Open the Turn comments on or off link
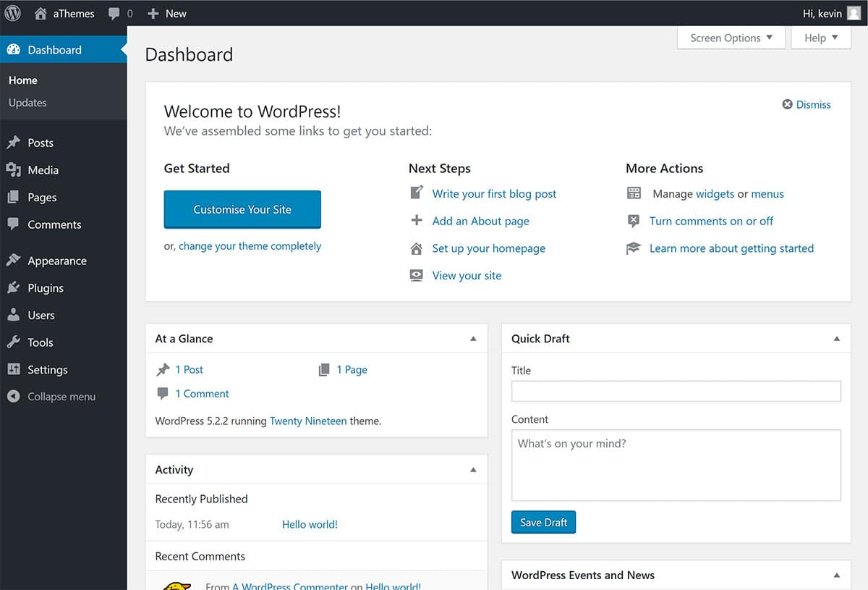The width and height of the screenshot is (868, 590). [712, 221]
